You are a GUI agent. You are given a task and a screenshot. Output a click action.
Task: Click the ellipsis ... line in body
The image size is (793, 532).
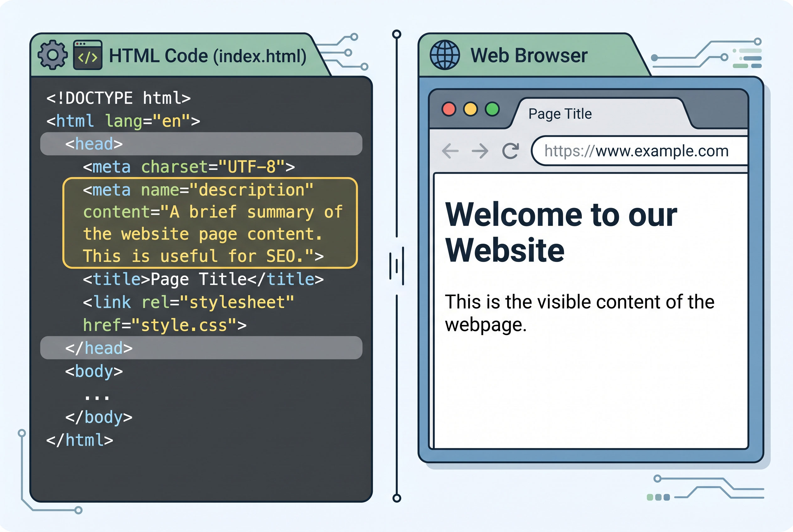[x=97, y=397]
